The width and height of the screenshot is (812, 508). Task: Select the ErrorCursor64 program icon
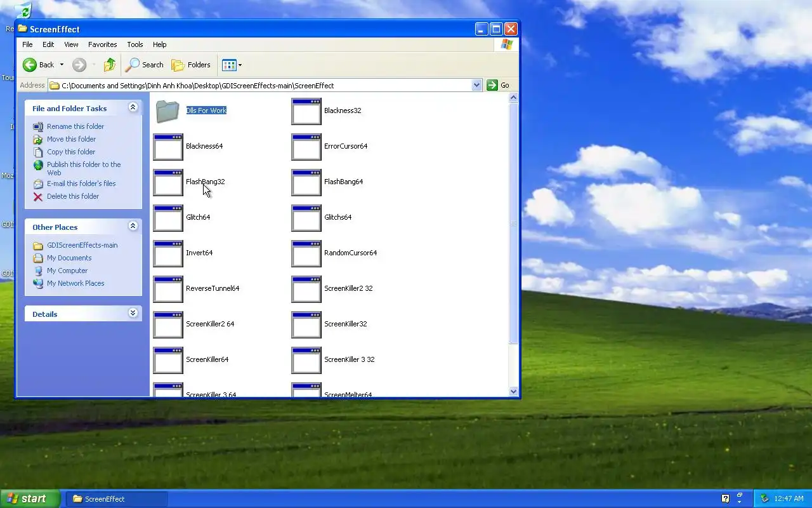(x=306, y=147)
